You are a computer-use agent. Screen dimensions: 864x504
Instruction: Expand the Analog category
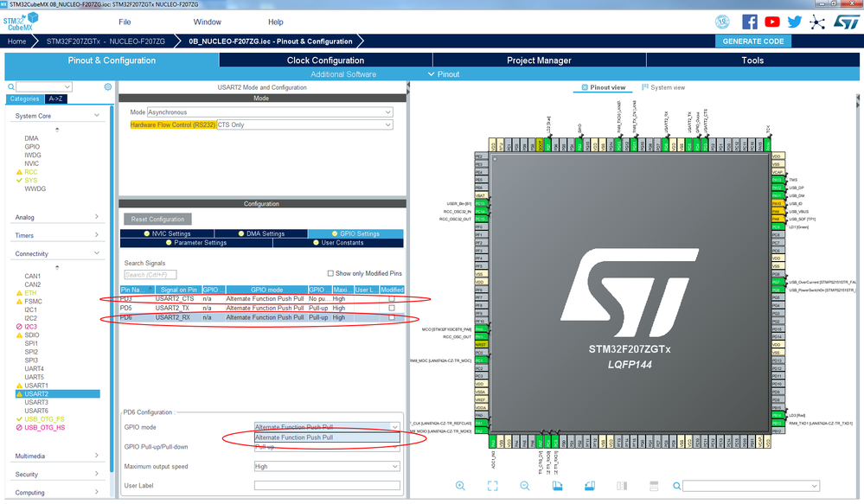pos(97,216)
